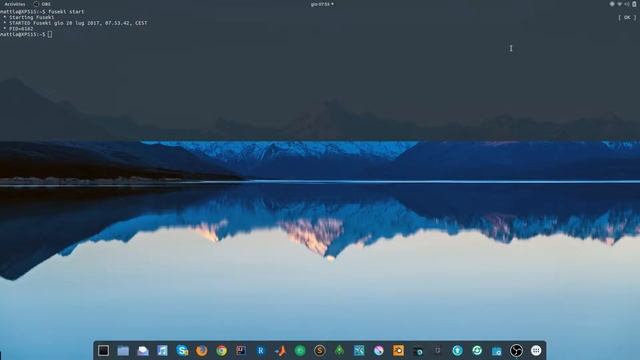The height and width of the screenshot is (360, 640).
Task: Switch to OBS Studio in the dock
Action: click(x=516, y=350)
